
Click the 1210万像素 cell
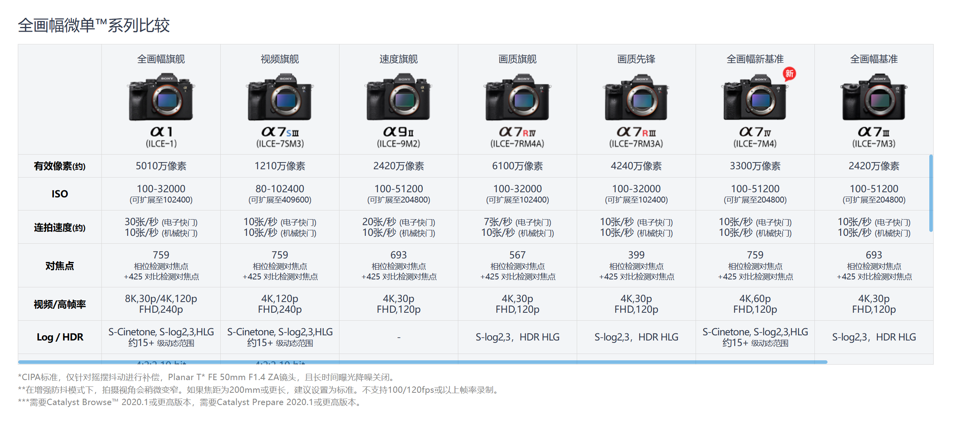280,166
